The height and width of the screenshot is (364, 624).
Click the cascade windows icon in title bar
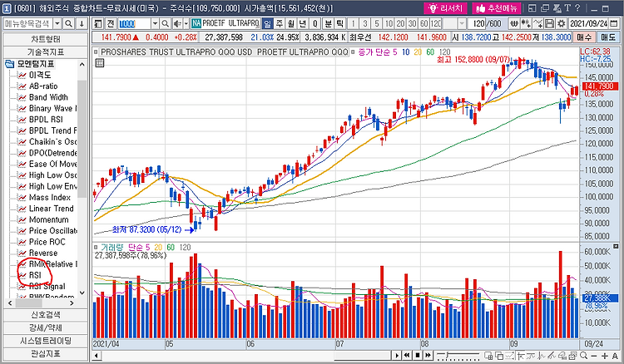[545, 8]
